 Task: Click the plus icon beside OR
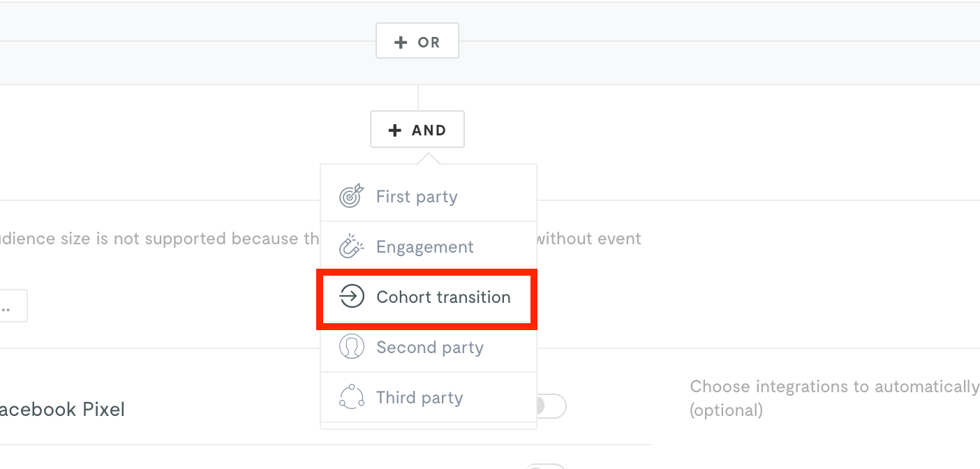click(x=401, y=43)
